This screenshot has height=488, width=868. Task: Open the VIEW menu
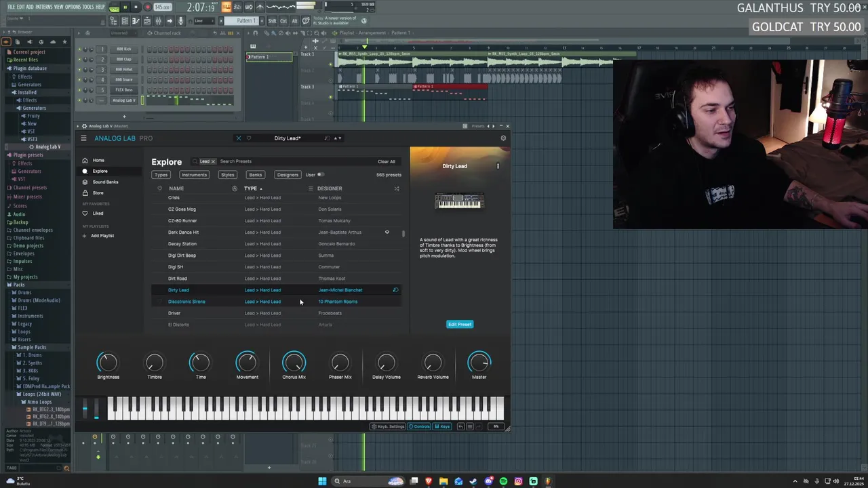59,7
